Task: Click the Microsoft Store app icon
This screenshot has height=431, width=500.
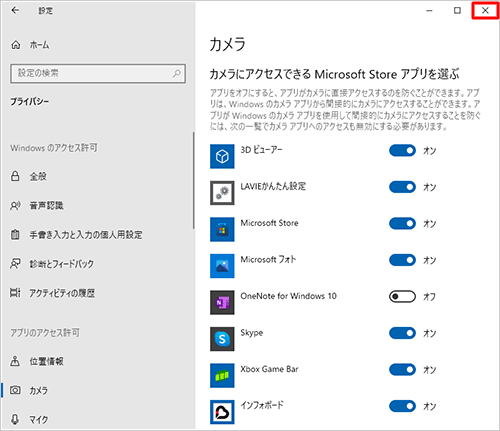Action: [x=222, y=229]
